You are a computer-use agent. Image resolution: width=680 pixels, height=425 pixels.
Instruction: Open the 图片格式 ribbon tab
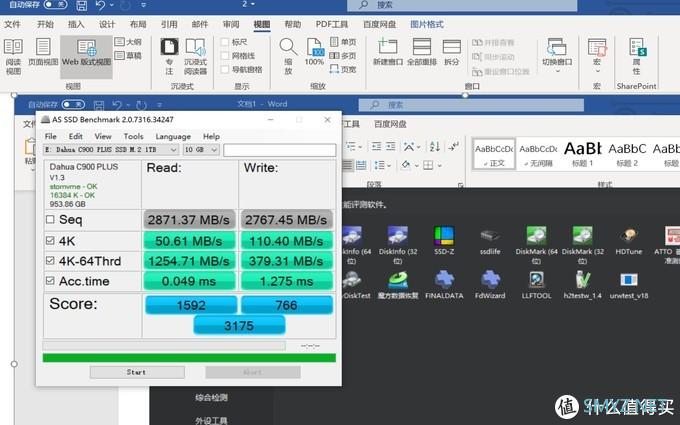click(426, 24)
